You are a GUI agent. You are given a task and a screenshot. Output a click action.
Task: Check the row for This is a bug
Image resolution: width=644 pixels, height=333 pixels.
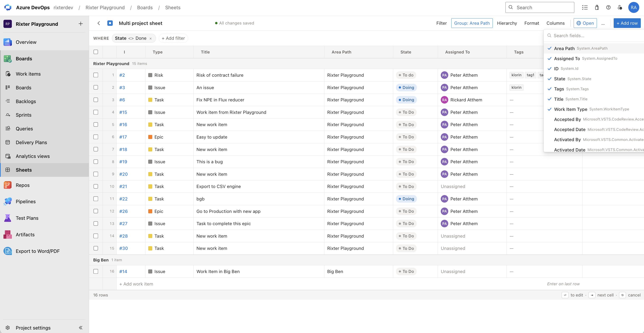96,162
